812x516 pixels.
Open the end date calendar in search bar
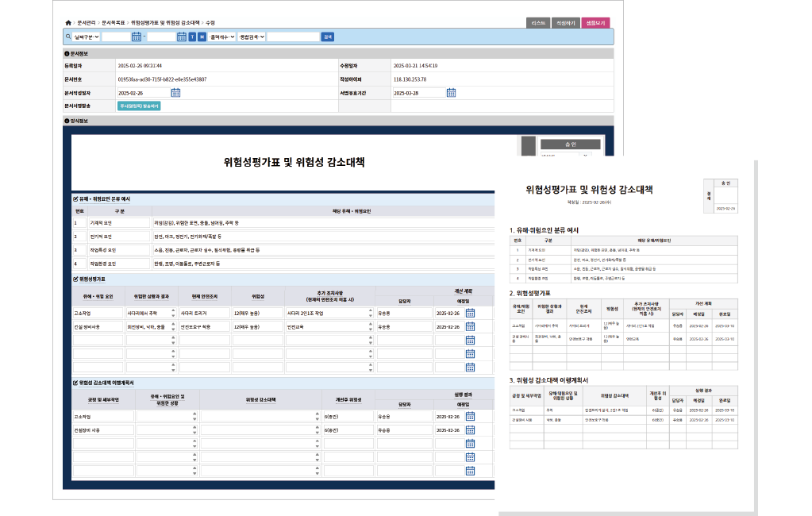click(x=181, y=37)
